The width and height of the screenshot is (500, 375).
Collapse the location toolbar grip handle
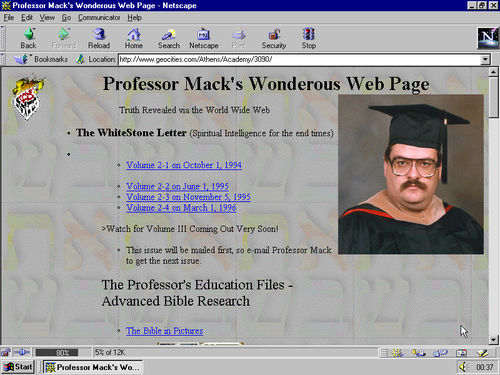point(3,59)
